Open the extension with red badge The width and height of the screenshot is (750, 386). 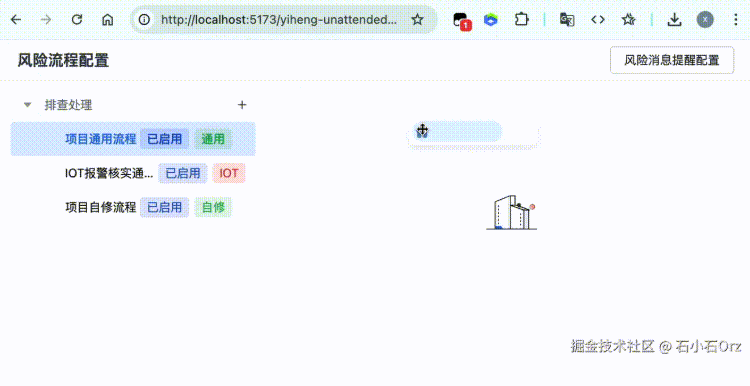pos(462,21)
